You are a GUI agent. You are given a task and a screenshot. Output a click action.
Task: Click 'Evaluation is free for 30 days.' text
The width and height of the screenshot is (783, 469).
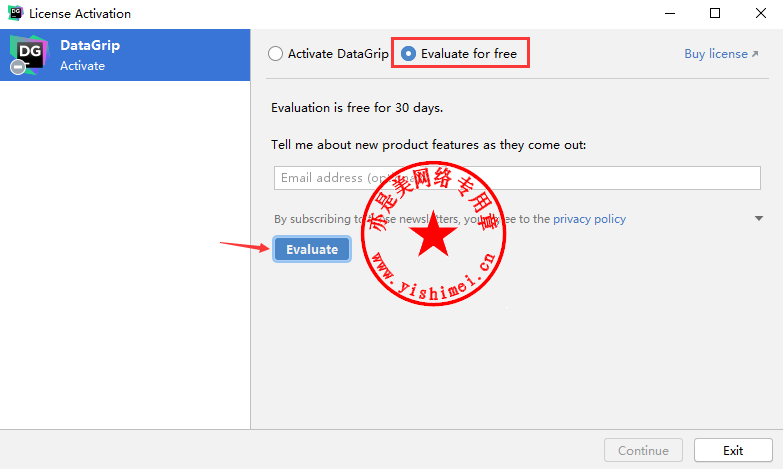[357, 108]
